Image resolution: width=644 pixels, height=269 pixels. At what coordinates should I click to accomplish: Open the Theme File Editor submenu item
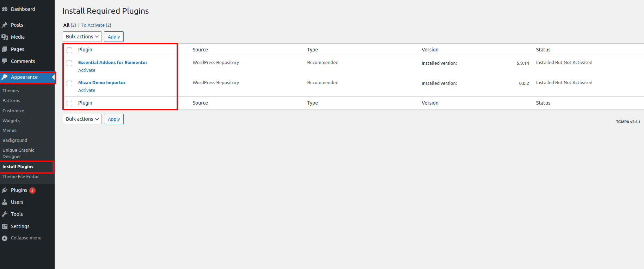click(x=21, y=177)
